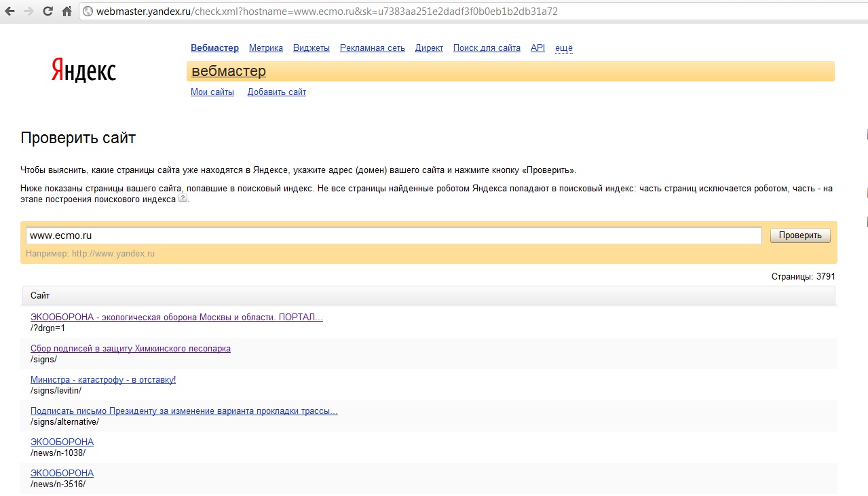Screen dimensions: 868x496
Task: Open Подписать письмо Президенту link
Action: (184, 411)
